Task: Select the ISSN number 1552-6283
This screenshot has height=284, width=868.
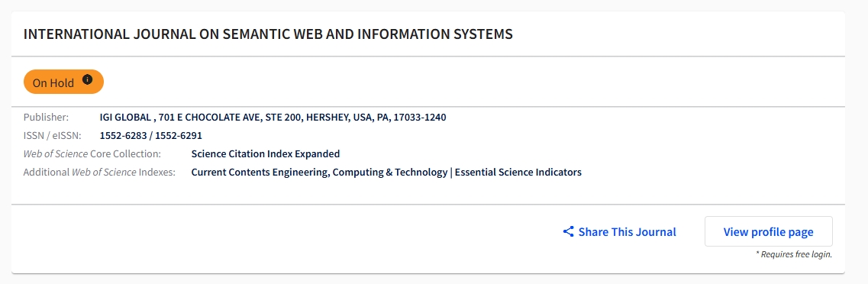Action: click(123, 136)
